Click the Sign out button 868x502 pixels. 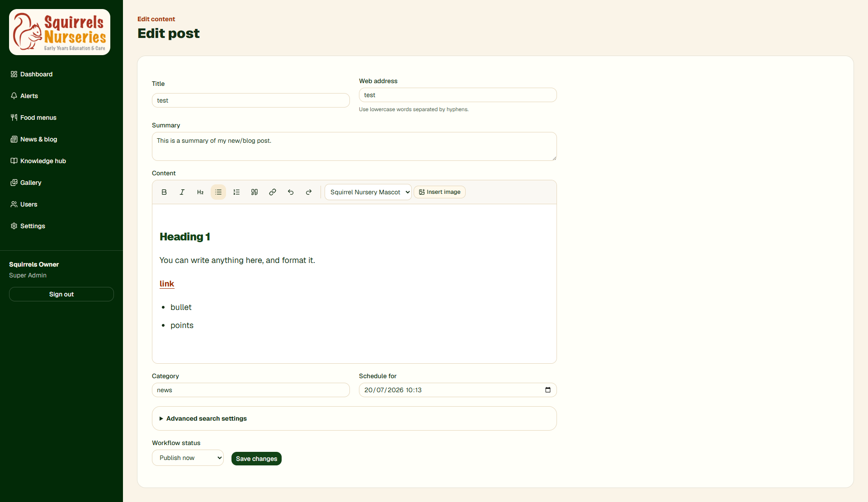point(61,294)
